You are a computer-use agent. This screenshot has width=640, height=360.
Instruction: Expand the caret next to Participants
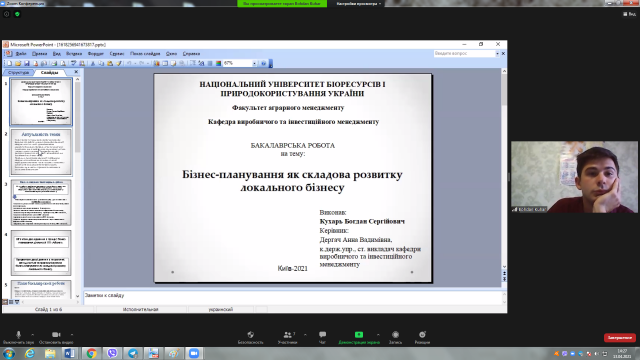coord(305,335)
